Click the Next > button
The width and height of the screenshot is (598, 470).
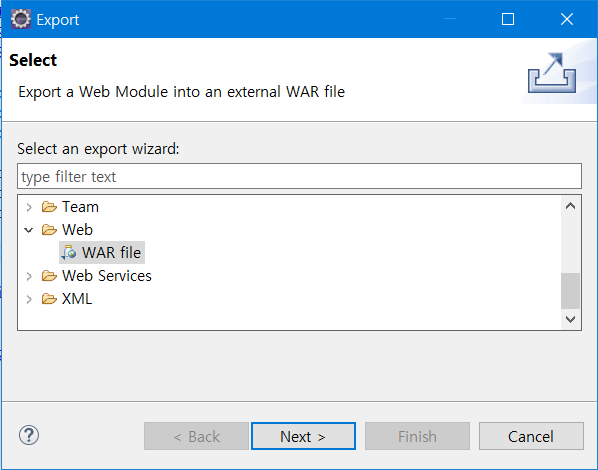tap(303, 436)
